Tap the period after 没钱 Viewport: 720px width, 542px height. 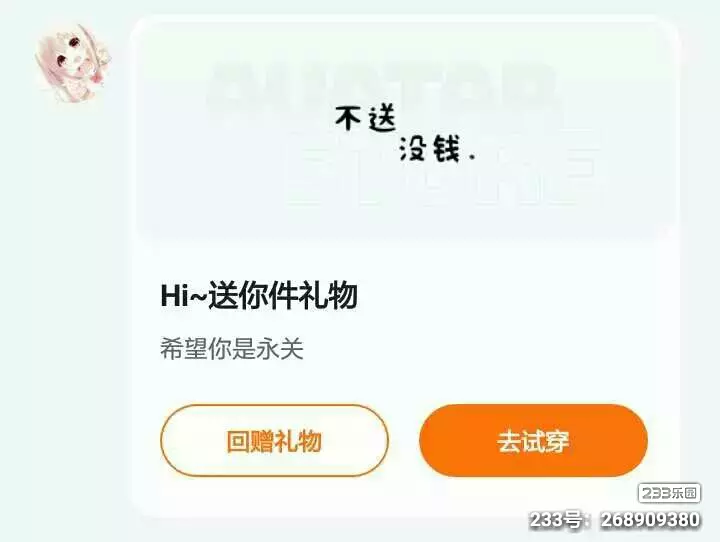coord(471,157)
